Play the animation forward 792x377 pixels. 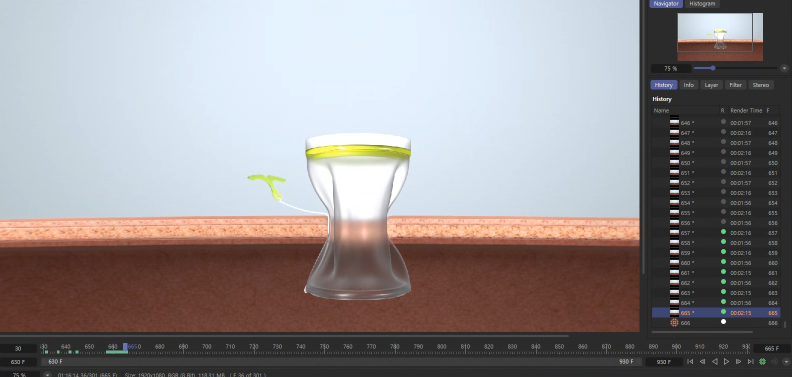(x=726, y=362)
